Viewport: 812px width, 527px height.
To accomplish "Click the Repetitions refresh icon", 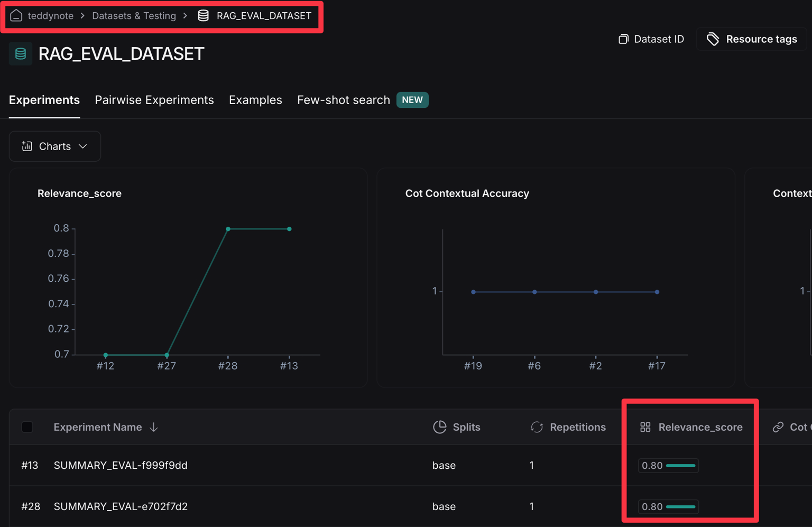I will pos(537,427).
